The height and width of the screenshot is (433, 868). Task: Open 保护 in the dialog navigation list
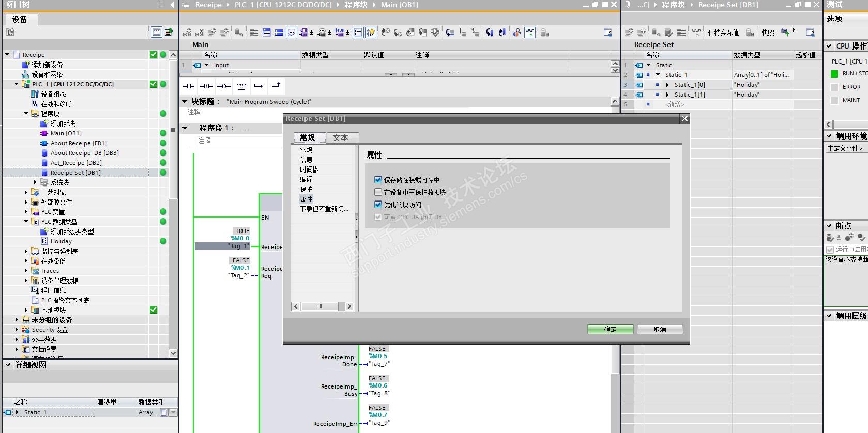click(x=307, y=189)
